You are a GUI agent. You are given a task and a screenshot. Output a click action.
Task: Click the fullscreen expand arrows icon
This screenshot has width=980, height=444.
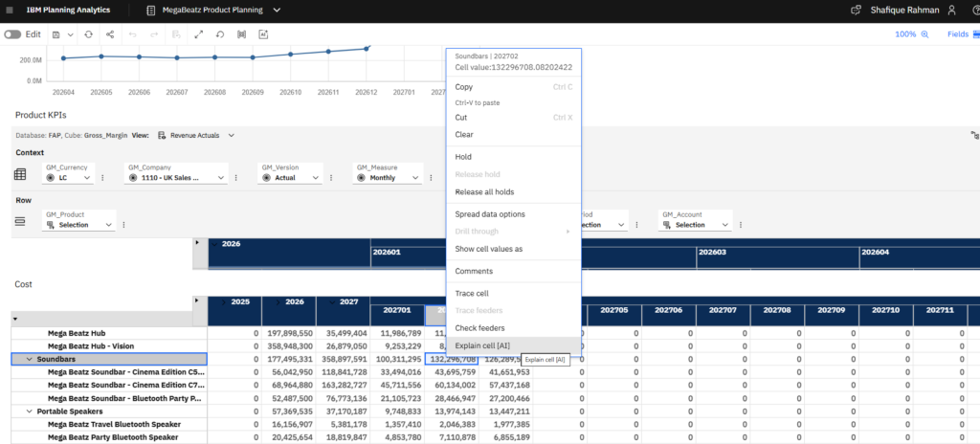[x=199, y=33]
